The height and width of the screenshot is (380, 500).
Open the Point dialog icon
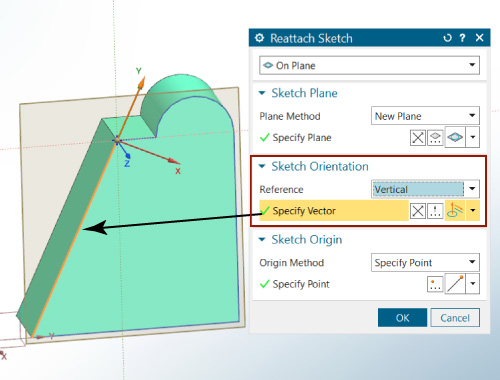point(435,284)
